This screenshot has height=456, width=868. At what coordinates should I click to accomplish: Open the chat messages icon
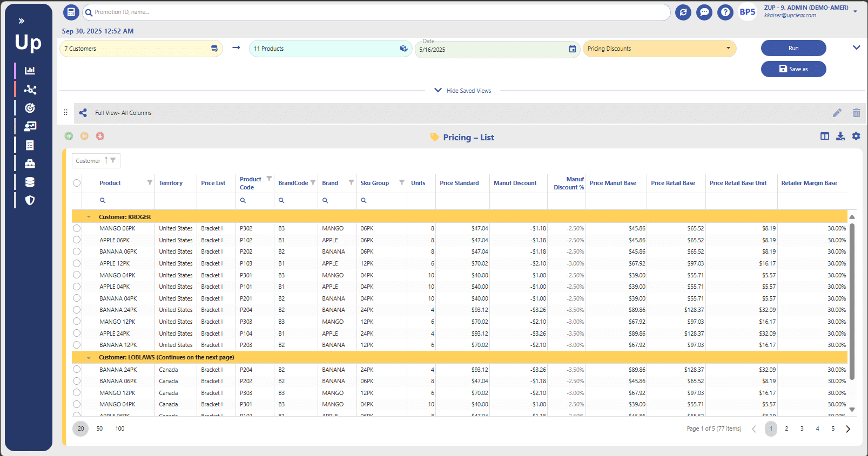point(704,12)
